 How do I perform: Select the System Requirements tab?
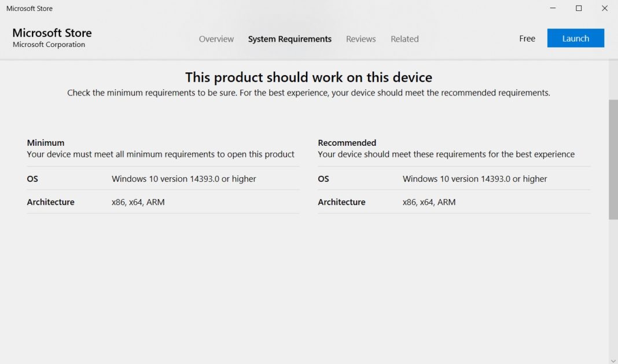[x=289, y=39]
